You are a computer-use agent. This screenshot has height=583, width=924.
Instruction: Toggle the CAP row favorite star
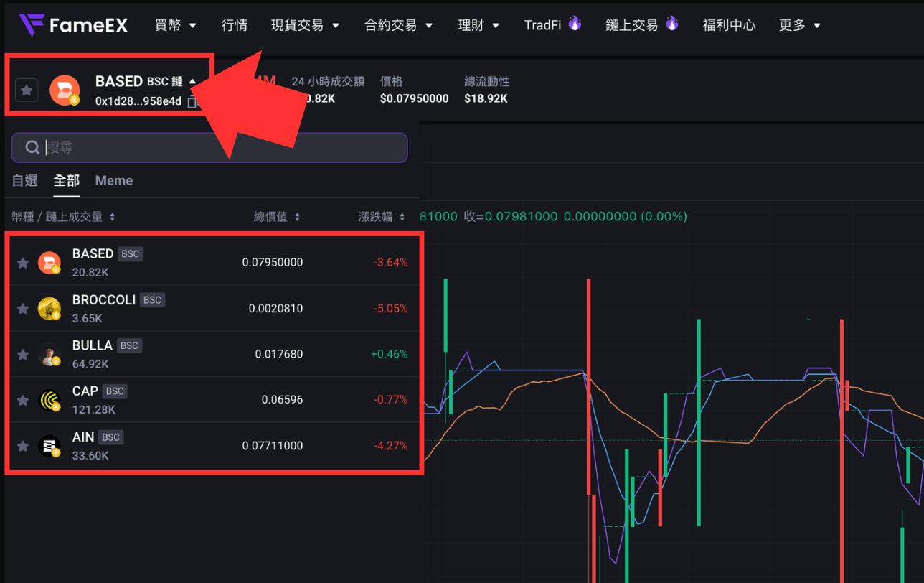click(23, 400)
